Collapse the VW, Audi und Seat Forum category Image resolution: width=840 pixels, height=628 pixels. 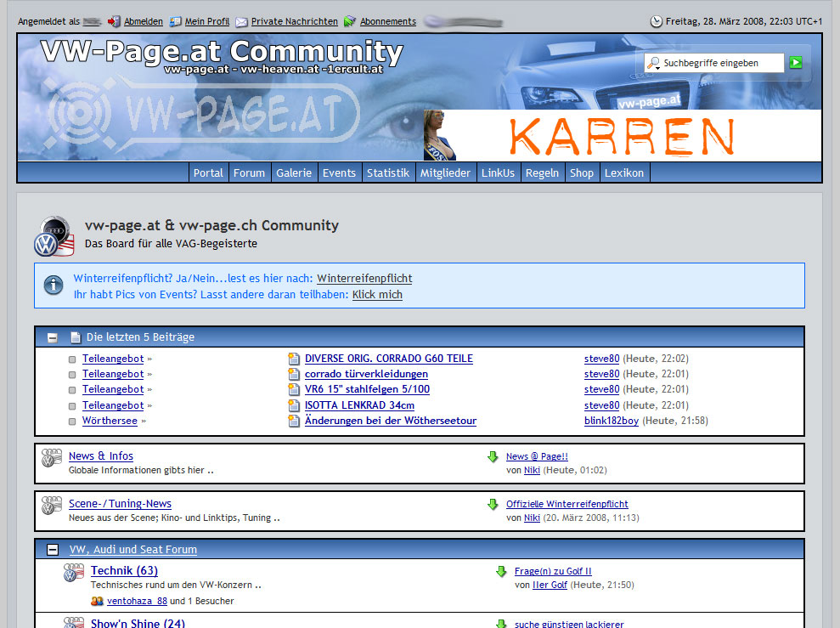[x=53, y=550]
